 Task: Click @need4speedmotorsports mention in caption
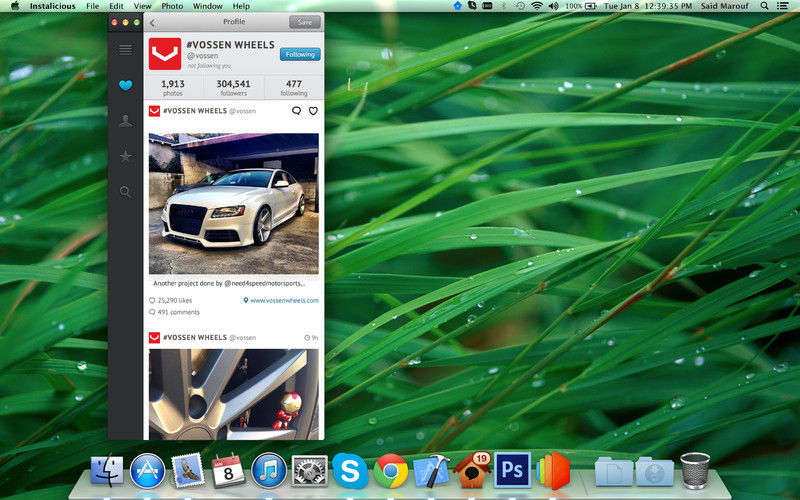265,283
